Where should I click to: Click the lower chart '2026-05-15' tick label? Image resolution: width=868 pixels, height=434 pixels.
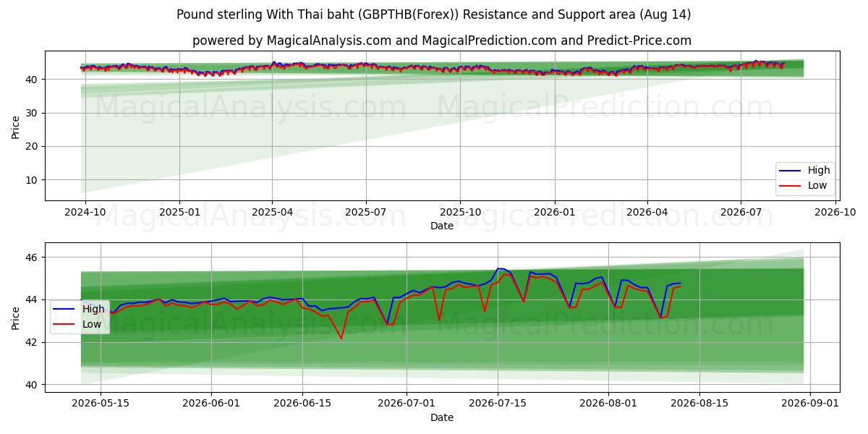[101, 404]
